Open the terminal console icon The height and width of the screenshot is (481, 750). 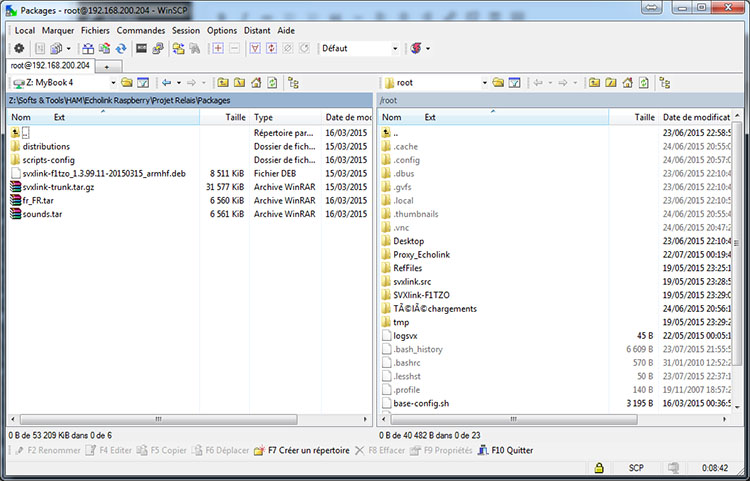[142, 48]
